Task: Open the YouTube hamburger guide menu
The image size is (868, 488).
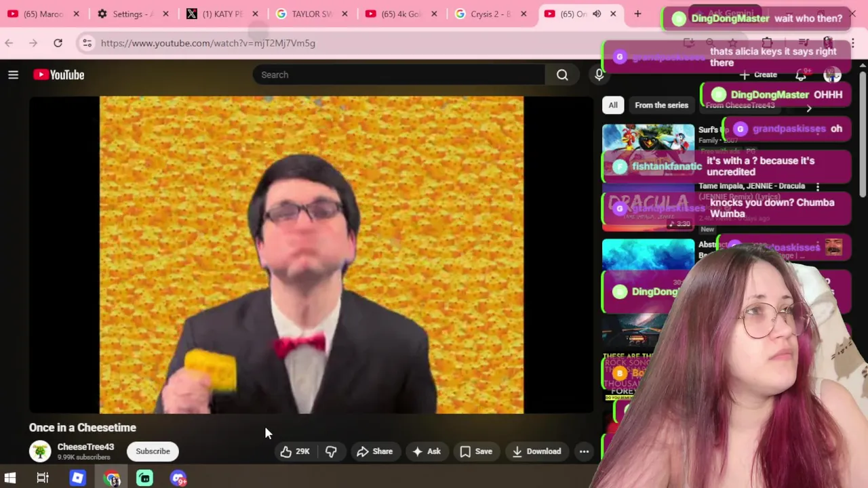Action: coord(13,75)
